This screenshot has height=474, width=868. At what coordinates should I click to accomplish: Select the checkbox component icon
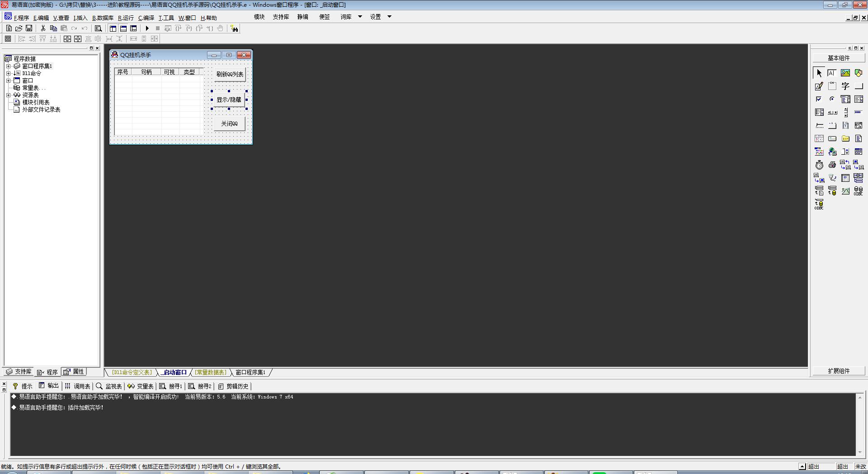pos(819,99)
